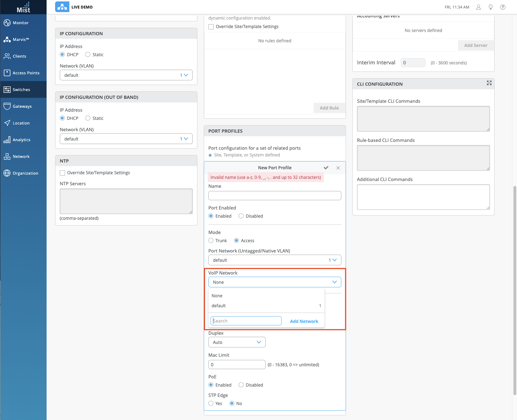This screenshot has width=517, height=420.
Task: Click the user account icon
Action: [x=479, y=7]
